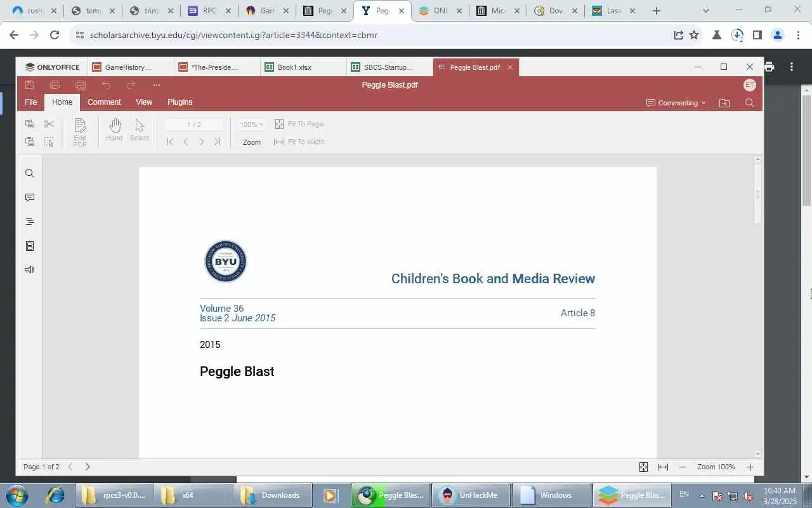Image resolution: width=812 pixels, height=508 pixels.
Task: Open Chrome tab search dropdown arrow
Action: [706, 11]
